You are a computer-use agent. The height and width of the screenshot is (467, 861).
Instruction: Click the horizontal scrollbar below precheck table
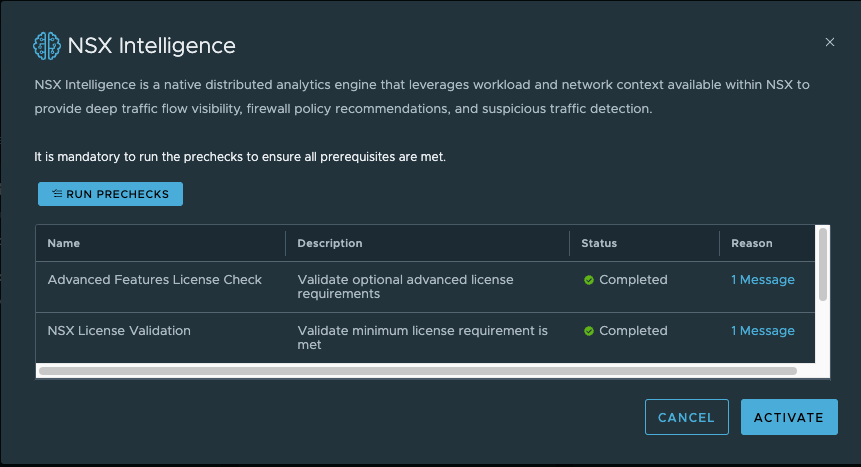coord(418,371)
